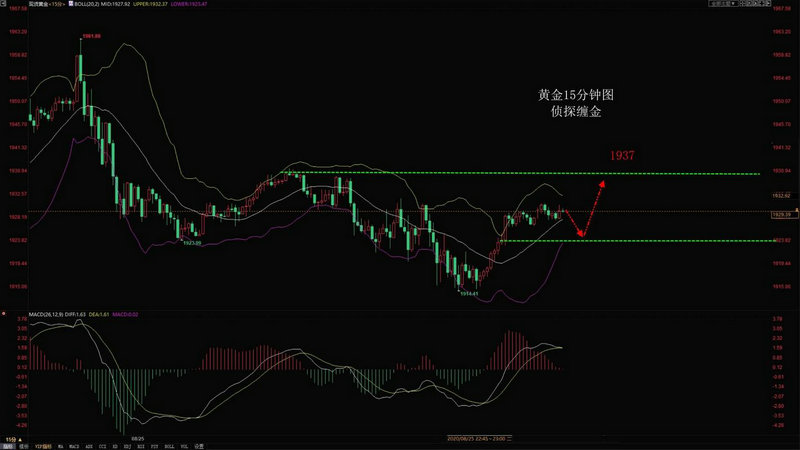The height and width of the screenshot is (450, 800).
Task: Select the MACD indicator tab
Action: (74, 446)
